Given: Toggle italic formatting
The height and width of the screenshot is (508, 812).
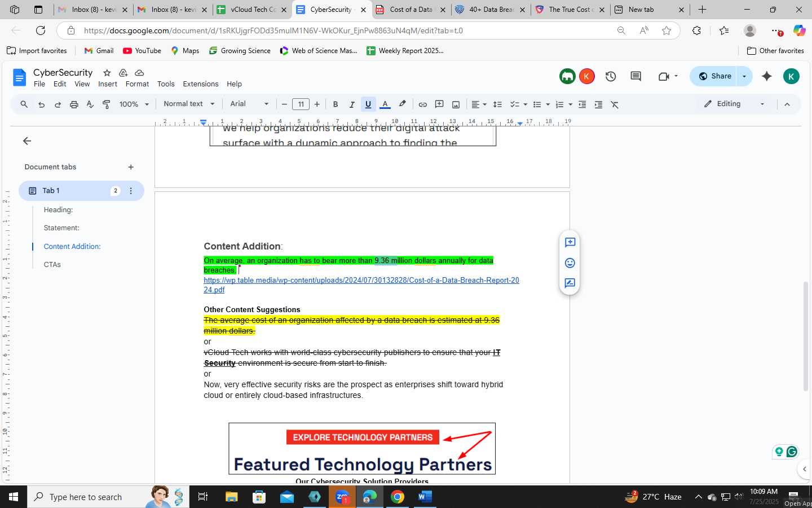Looking at the screenshot, I should coord(352,104).
